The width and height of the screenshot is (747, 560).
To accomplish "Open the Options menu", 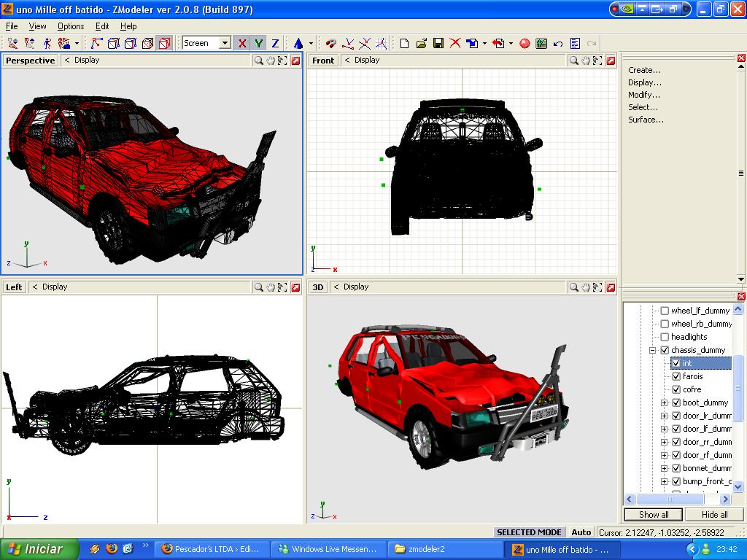I will coord(71,26).
